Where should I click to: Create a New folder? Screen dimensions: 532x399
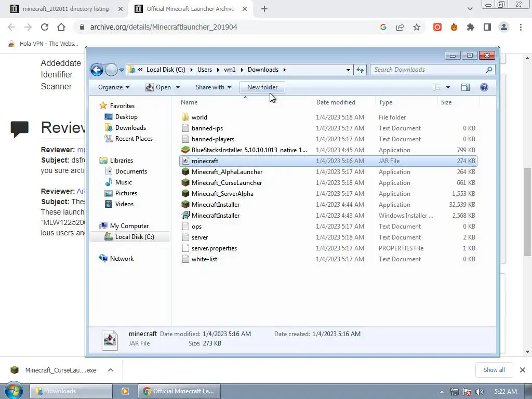click(262, 87)
